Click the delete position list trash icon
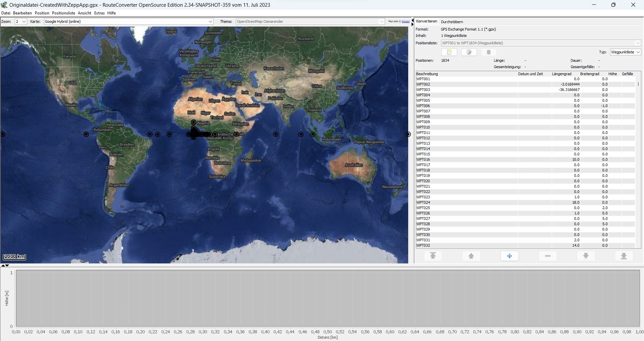644x341 pixels. point(489,52)
